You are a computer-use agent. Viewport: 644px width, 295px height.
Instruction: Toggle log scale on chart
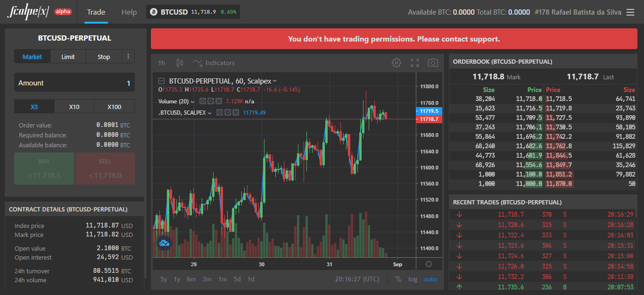[x=413, y=279]
